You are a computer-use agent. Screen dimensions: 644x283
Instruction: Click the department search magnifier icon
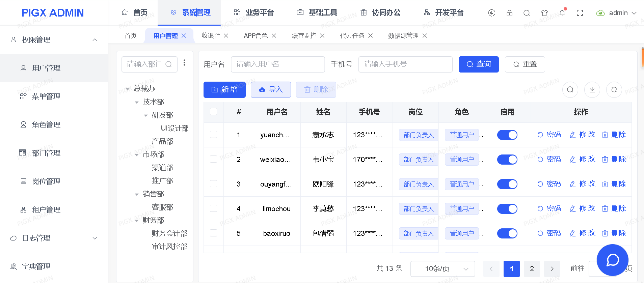(x=169, y=64)
